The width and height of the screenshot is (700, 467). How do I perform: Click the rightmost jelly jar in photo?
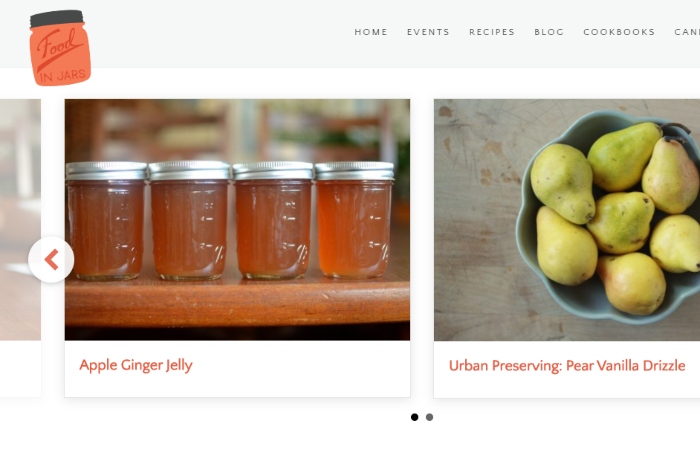(x=354, y=220)
